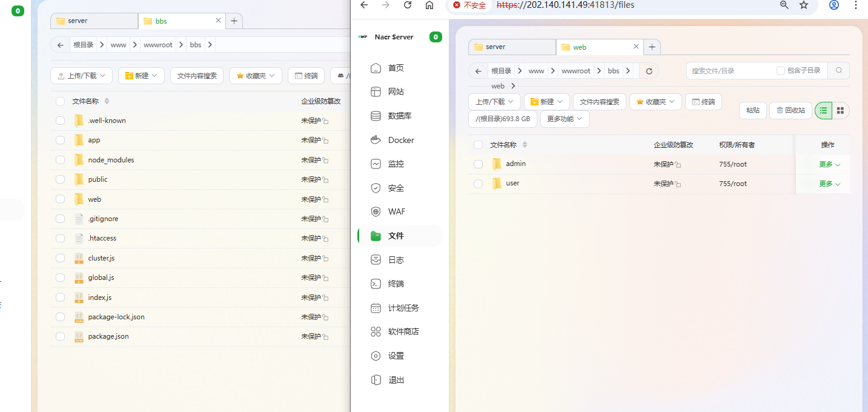
Task: Click the refresh icon beside the path bar
Action: point(649,71)
